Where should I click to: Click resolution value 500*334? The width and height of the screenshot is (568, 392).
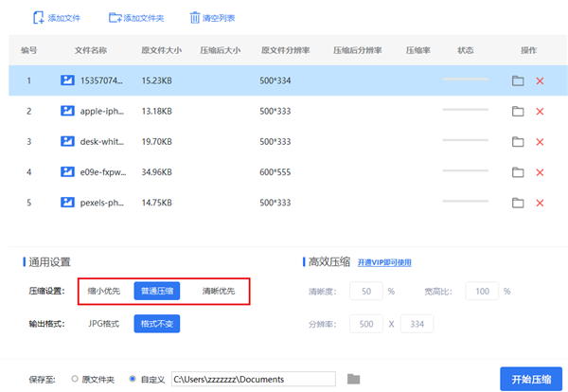(x=275, y=80)
